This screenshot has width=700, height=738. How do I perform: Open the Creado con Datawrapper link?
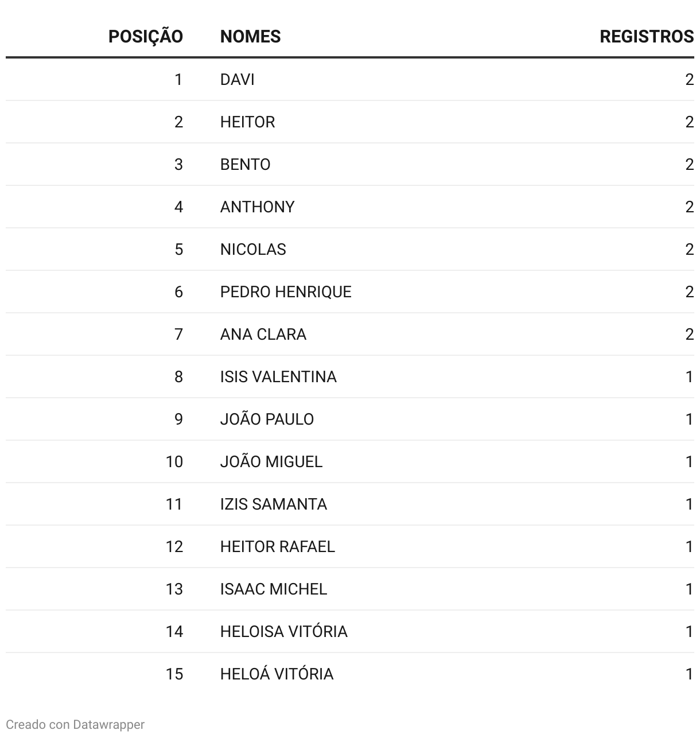coord(75,724)
